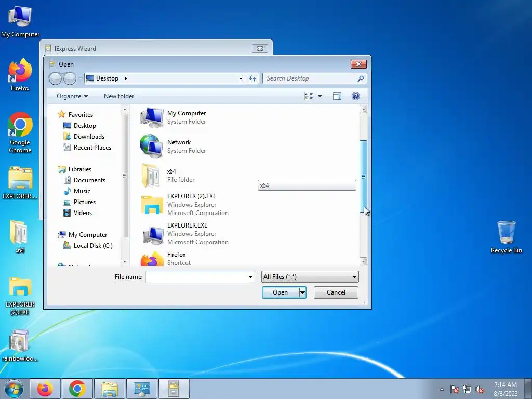Click IExpress taskbar icon
The image size is (532, 399).
pyautogui.click(x=174, y=389)
